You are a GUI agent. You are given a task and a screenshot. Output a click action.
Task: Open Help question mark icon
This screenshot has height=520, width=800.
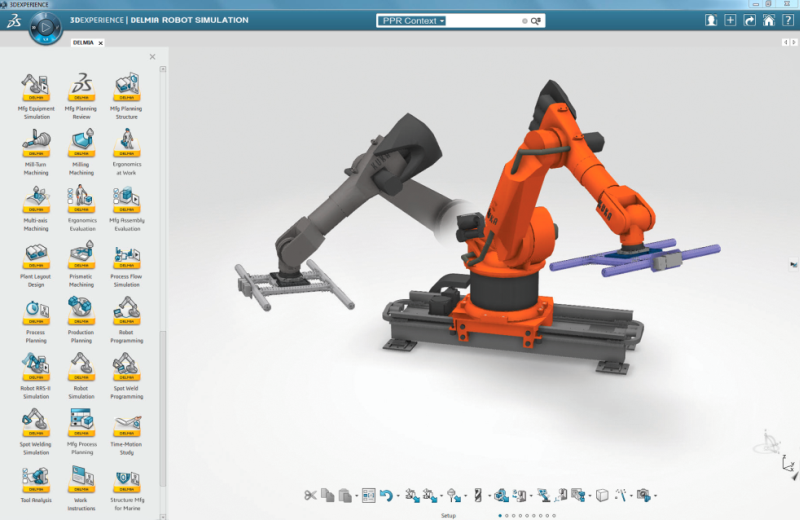(788, 20)
